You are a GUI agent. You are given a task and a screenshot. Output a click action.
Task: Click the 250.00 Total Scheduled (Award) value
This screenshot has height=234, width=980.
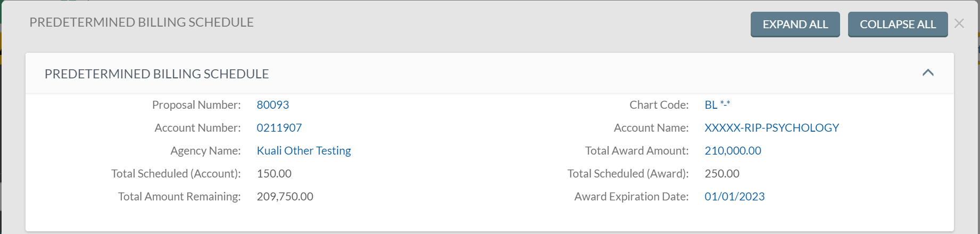click(722, 174)
